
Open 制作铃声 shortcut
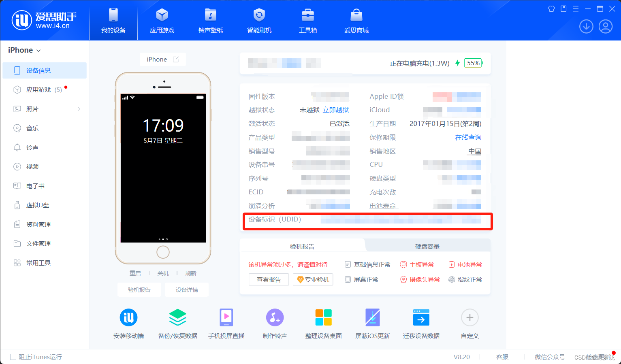[275, 324]
